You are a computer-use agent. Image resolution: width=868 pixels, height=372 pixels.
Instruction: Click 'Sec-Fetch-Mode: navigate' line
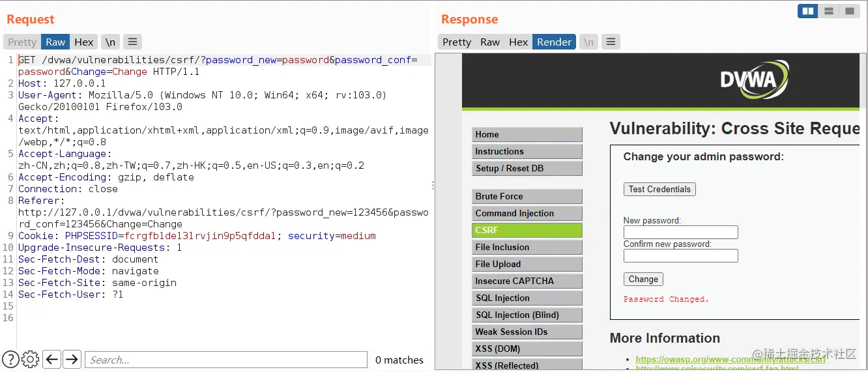tap(88, 271)
